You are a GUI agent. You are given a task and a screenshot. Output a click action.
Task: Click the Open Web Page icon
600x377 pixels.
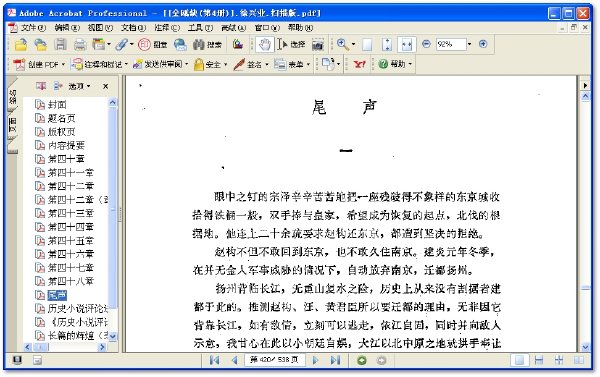tap(40, 45)
